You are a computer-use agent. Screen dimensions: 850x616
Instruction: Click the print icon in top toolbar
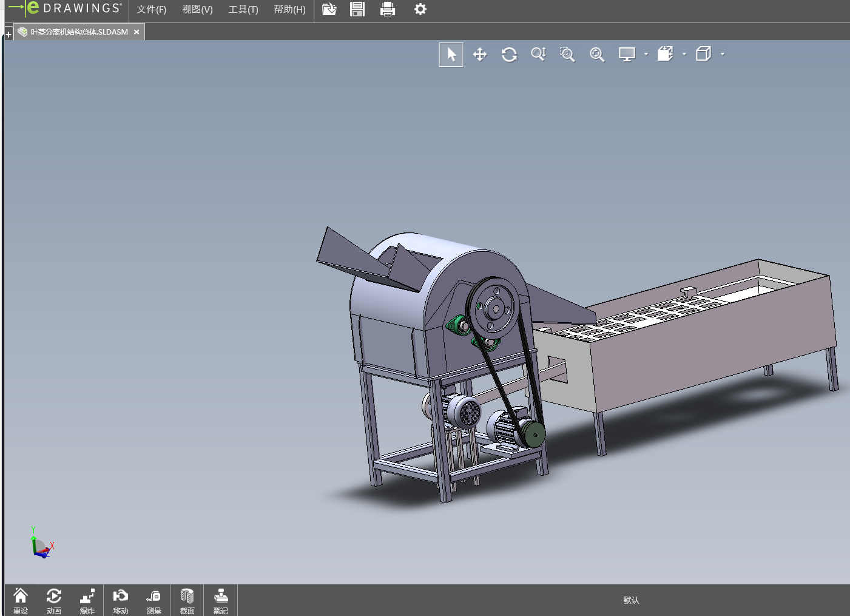pos(388,10)
